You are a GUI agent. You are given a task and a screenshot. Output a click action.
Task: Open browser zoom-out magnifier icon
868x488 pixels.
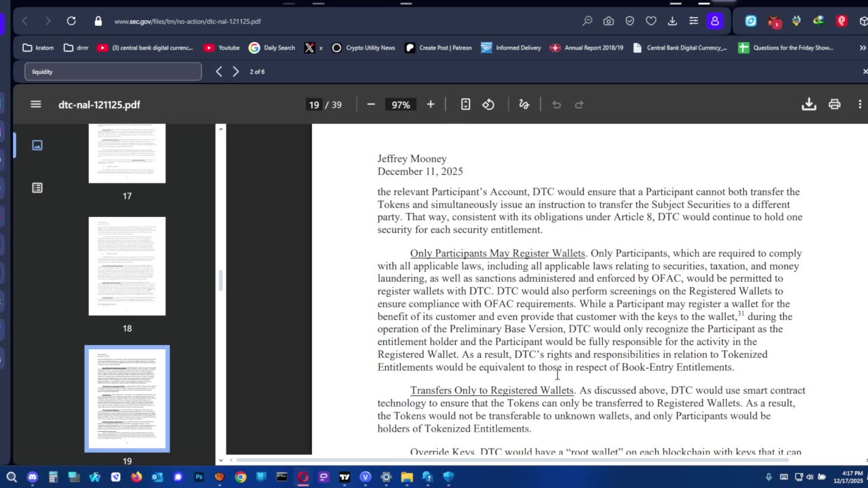[587, 21]
